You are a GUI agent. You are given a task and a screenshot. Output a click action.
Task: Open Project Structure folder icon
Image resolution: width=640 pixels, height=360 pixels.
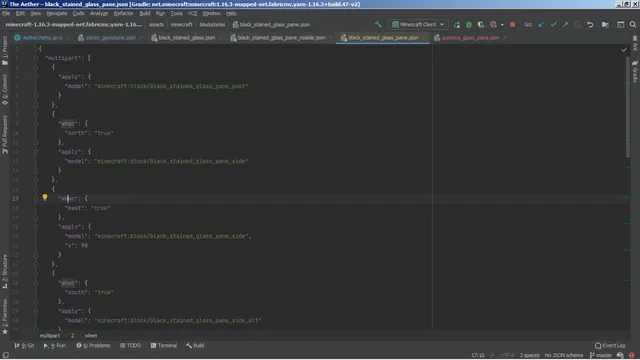click(x=605, y=24)
